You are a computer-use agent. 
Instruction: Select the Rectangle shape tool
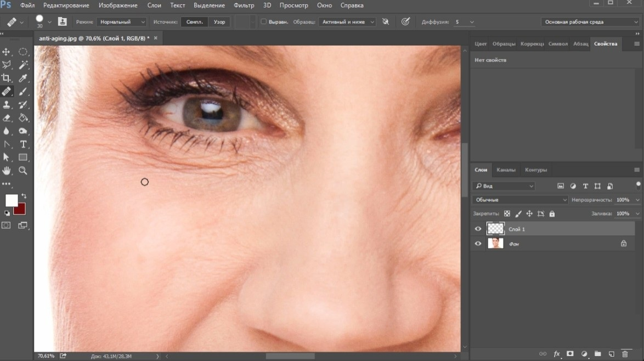pyautogui.click(x=23, y=157)
